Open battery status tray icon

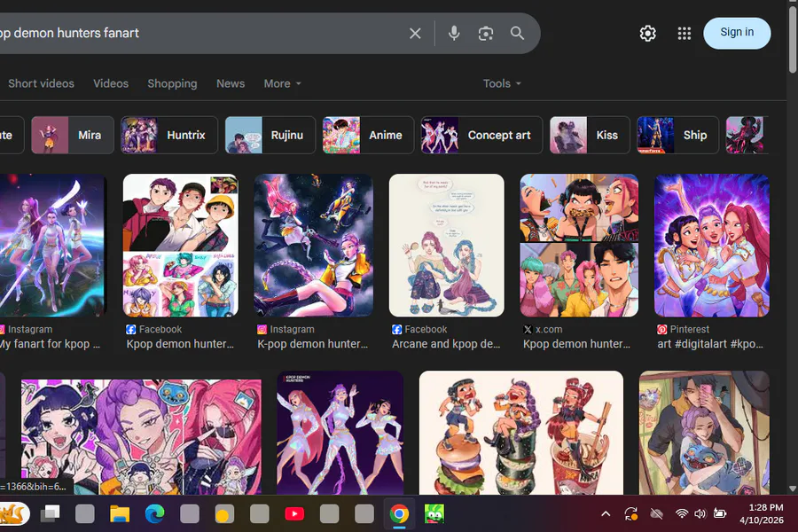pyautogui.click(x=720, y=513)
